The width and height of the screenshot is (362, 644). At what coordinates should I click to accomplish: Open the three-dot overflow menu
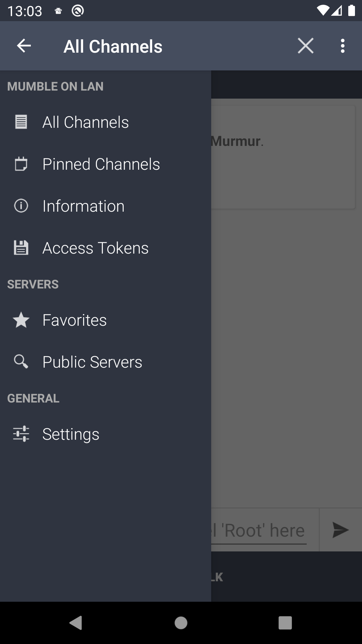click(x=342, y=46)
